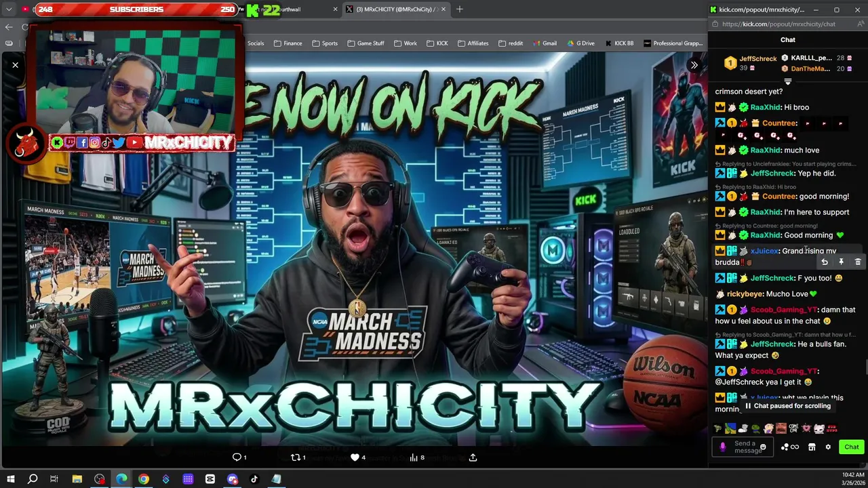Go back using browser back arrow
This screenshot has height=488, width=868.
[x=9, y=27]
